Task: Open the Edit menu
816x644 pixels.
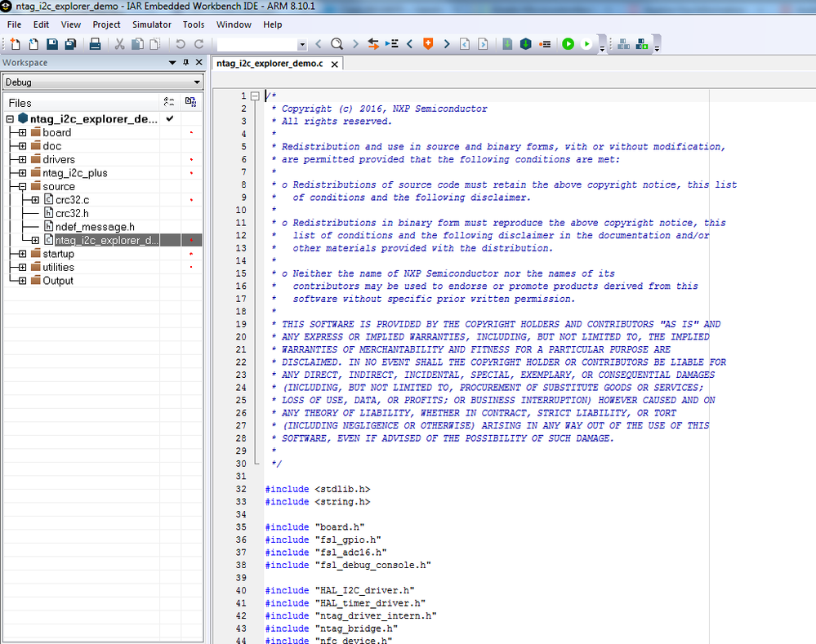Action: point(41,24)
